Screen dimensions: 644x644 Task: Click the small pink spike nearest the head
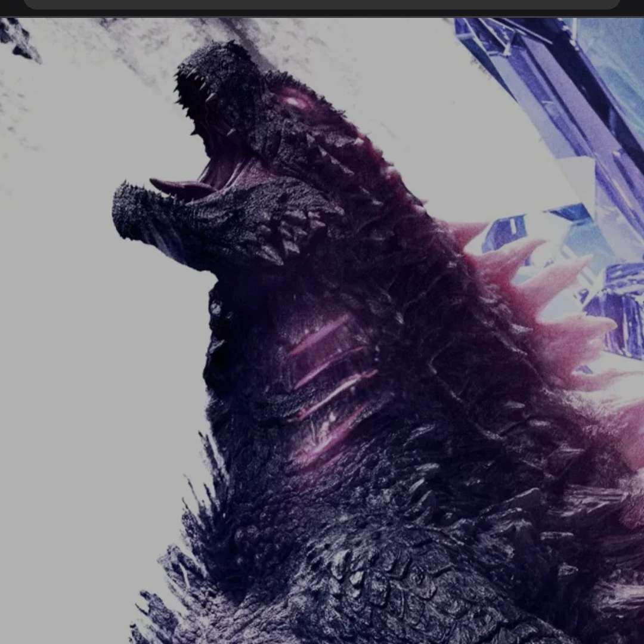468,232
